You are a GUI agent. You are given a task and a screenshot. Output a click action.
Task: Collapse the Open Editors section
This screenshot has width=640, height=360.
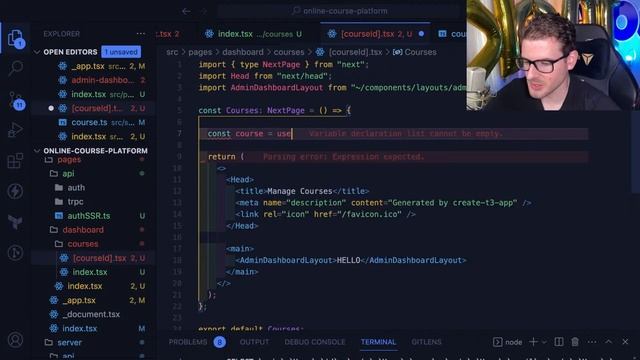(37, 52)
